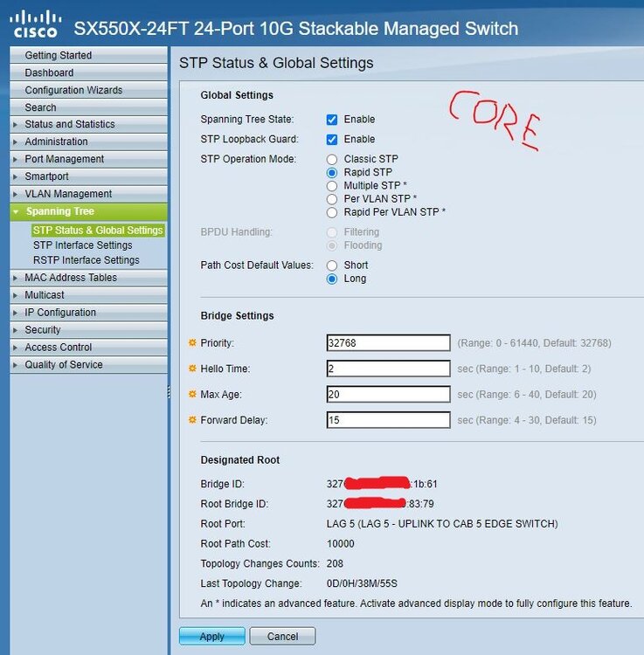Expand the Access Control section arrow
The image size is (644, 655).
coord(16,348)
